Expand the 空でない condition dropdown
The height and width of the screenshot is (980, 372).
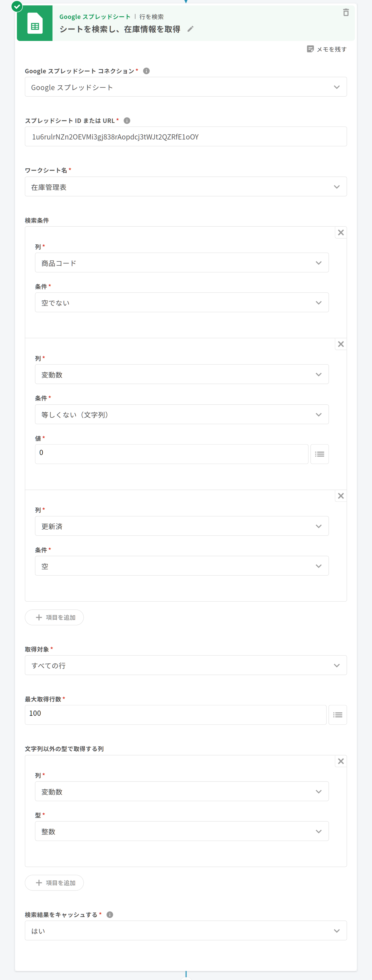tap(182, 303)
